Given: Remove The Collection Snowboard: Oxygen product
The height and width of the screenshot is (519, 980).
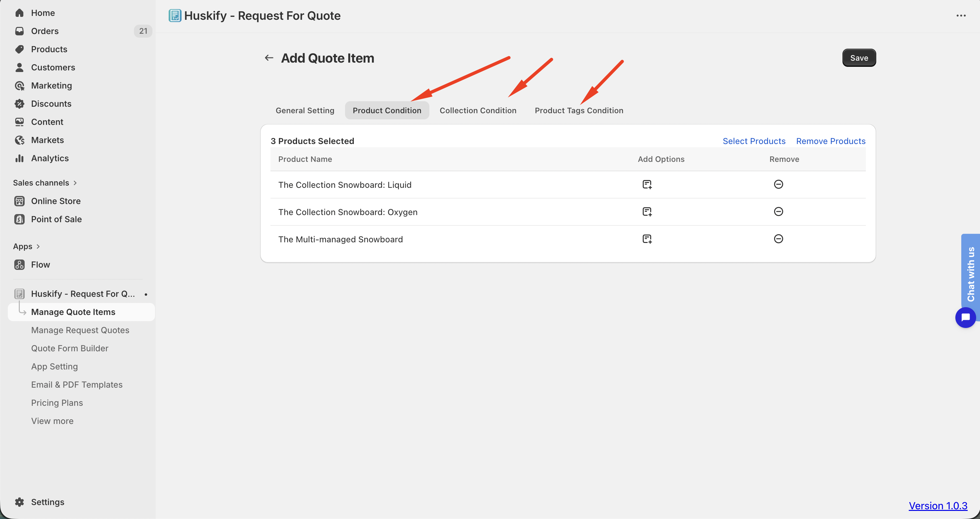Looking at the screenshot, I should [x=778, y=211].
